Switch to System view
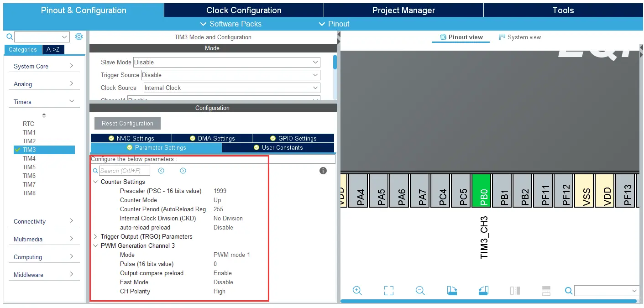This screenshot has width=644, height=308. click(x=519, y=37)
